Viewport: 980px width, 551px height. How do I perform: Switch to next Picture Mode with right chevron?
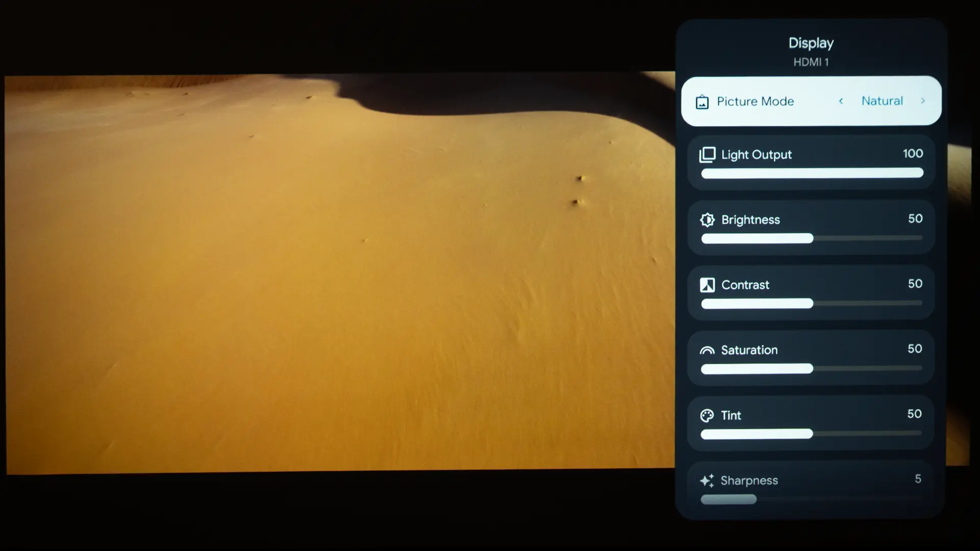(923, 101)
